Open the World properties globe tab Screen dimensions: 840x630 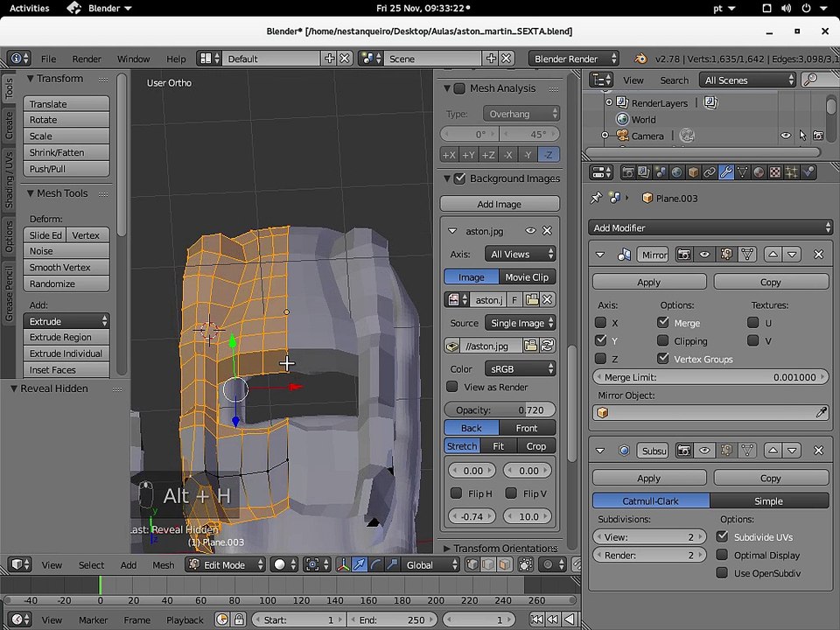pyautogui.click(x=676, y=172)
